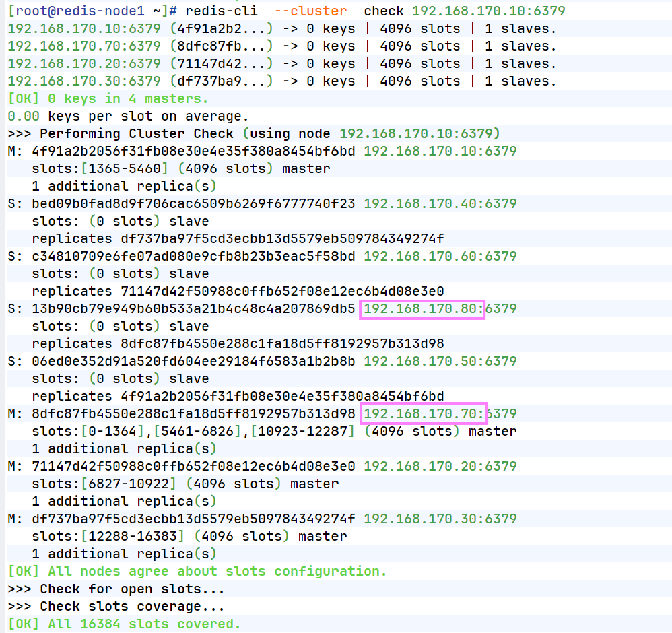Viewport: 672px width, 633px height.
Task: Click the master node ID 4f91a2b2056f31fb08e30e4e35f380a8454bf6bd
Action: coord(193,152)
